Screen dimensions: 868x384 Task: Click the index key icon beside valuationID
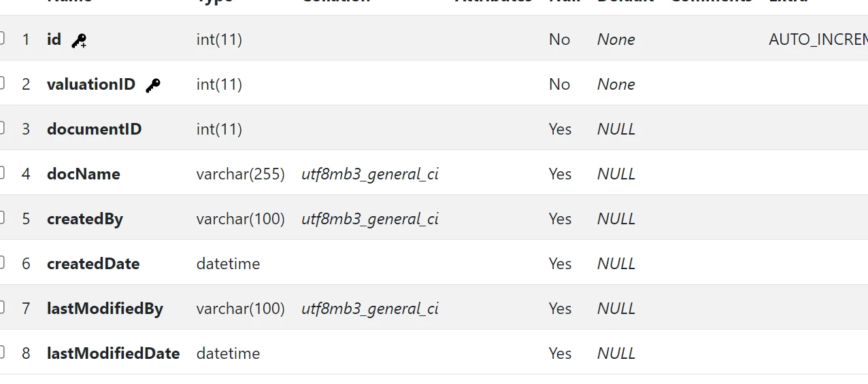[153, 85]
